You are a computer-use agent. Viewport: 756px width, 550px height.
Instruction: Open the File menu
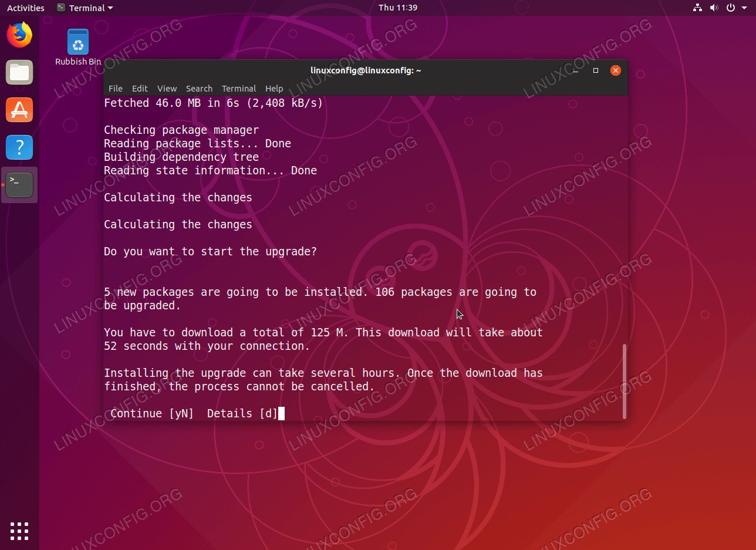[116, 89]
